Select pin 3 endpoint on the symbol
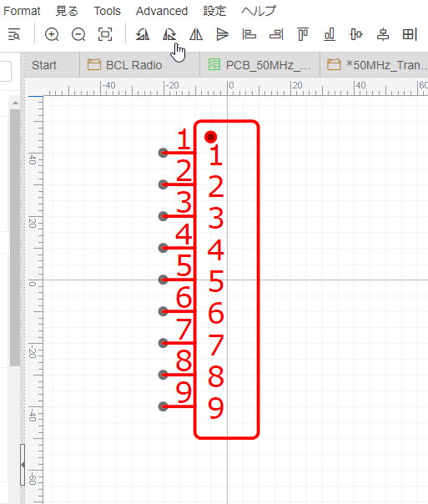The width and height of the screenshot is (428, 504). point(164,216)
